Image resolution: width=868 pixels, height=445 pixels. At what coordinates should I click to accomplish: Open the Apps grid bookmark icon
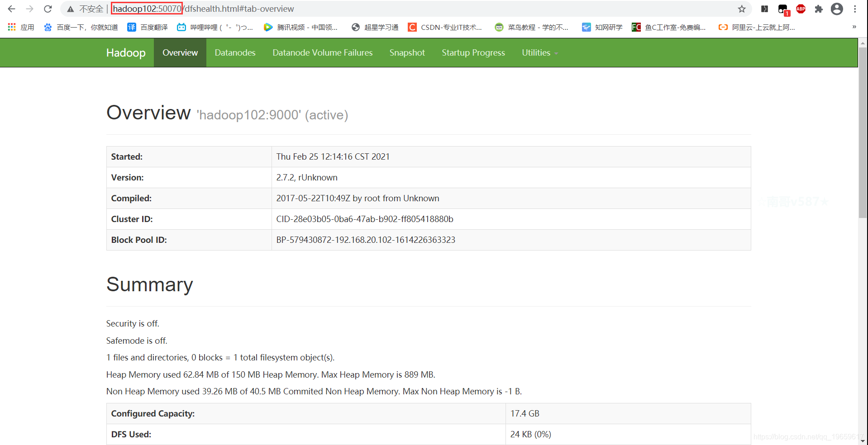click(12, 27)
